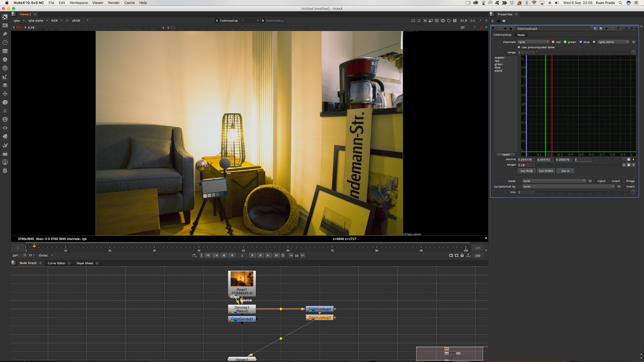
Task: Click the viewer refresh update icon
Action: point(443,21)
